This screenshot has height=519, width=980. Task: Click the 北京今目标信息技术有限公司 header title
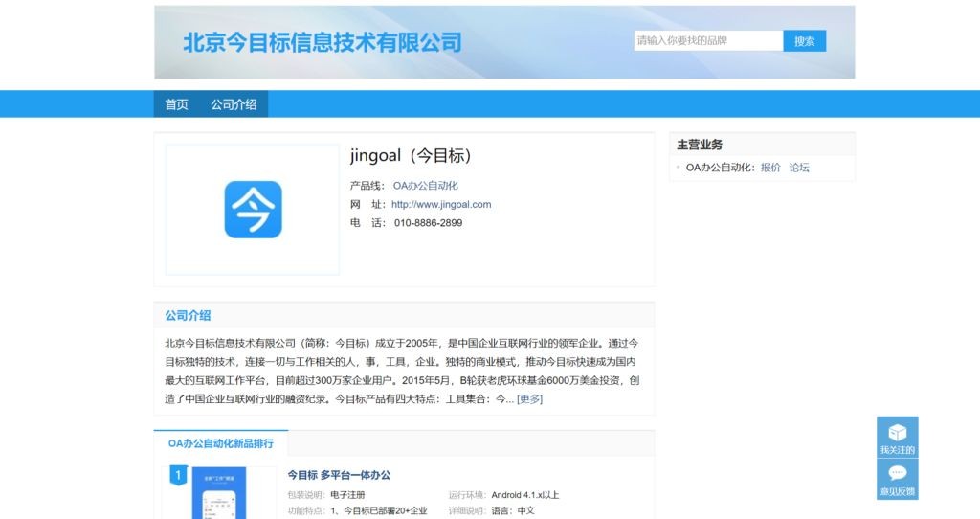point(322,42)
